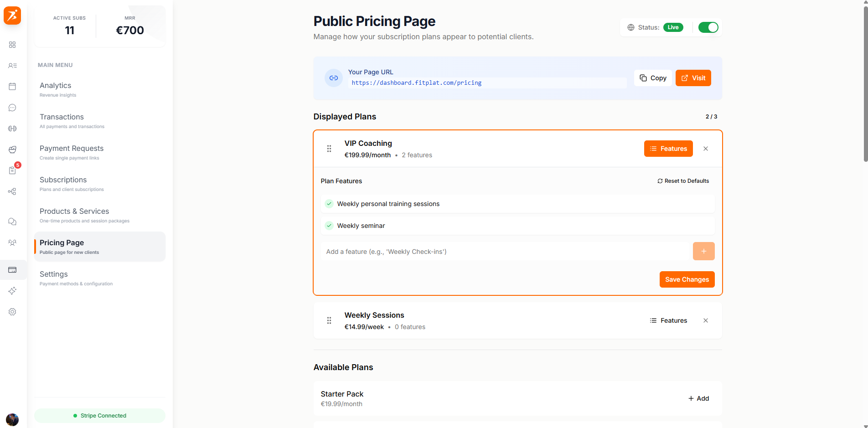
Task: Click the Add a feature input field
Action: click(456, 251)
